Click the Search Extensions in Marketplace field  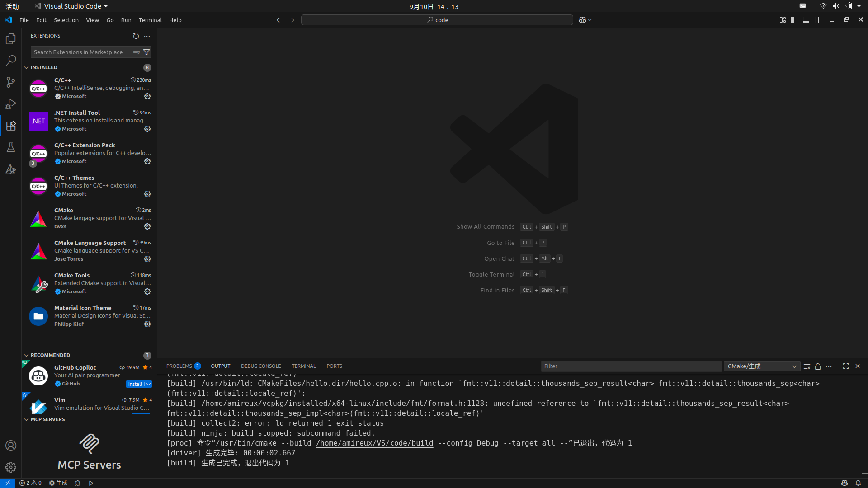click(x=81, y=52)
